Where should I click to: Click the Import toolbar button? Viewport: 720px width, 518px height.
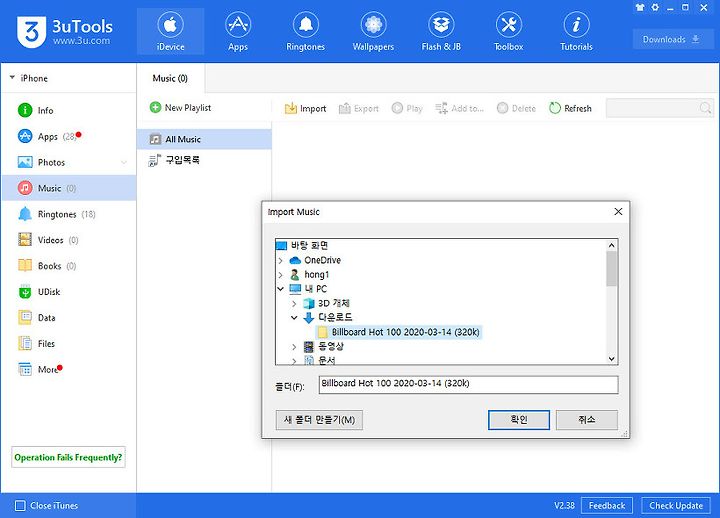click(305, 108)
